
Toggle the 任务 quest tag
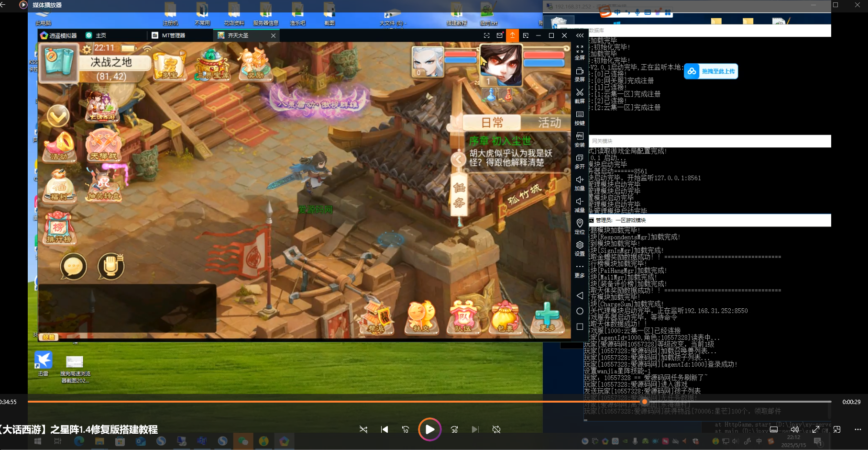pyautogui.click(x=459, y=195)
